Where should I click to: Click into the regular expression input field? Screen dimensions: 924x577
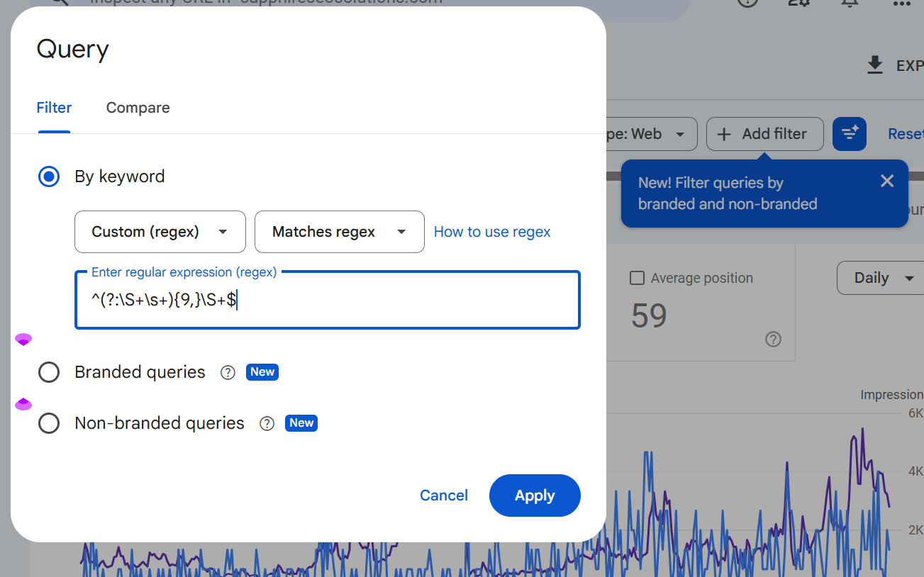click(328, 300)
